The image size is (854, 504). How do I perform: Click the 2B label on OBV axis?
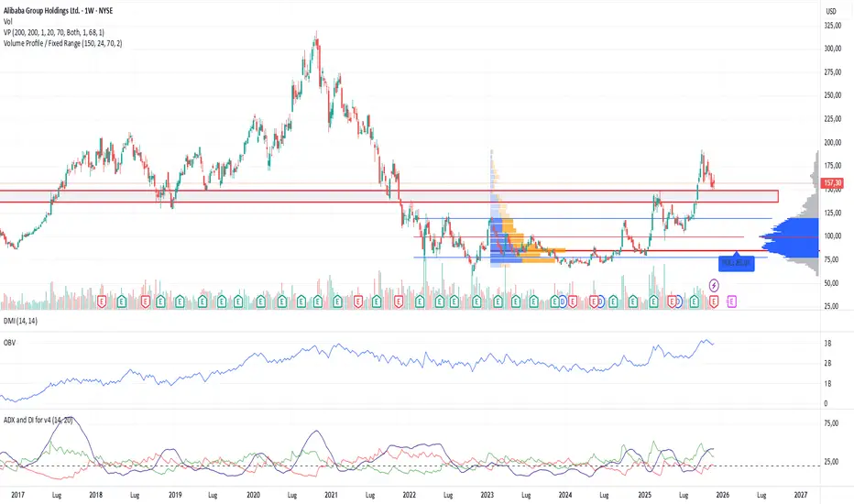pyautogui.click(x=827, y=364)
